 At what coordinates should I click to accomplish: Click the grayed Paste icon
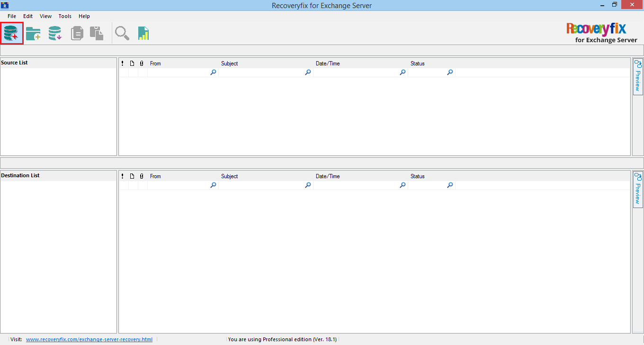(97, 33)
